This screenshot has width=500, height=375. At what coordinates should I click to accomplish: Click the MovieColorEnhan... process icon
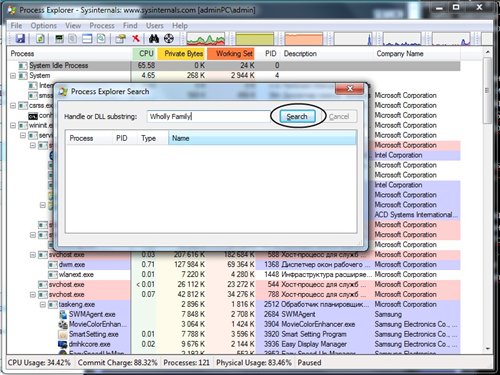coord(63,324)
